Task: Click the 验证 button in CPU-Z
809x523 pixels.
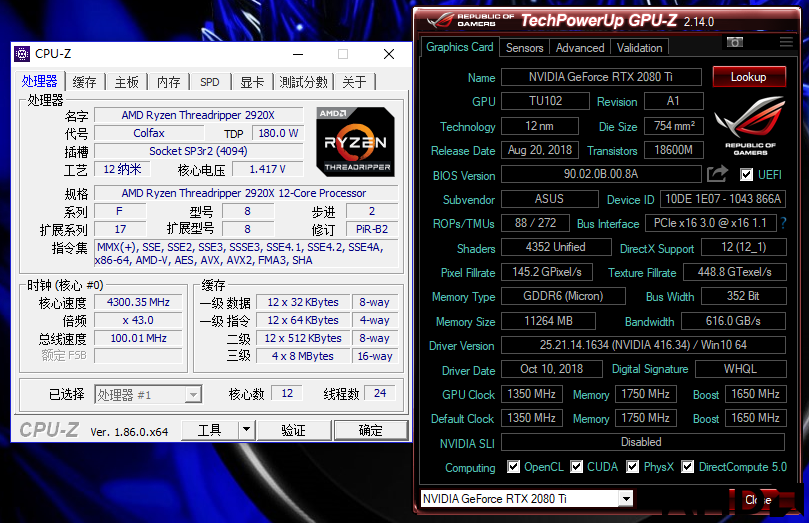Action: (x=294, y=430)
